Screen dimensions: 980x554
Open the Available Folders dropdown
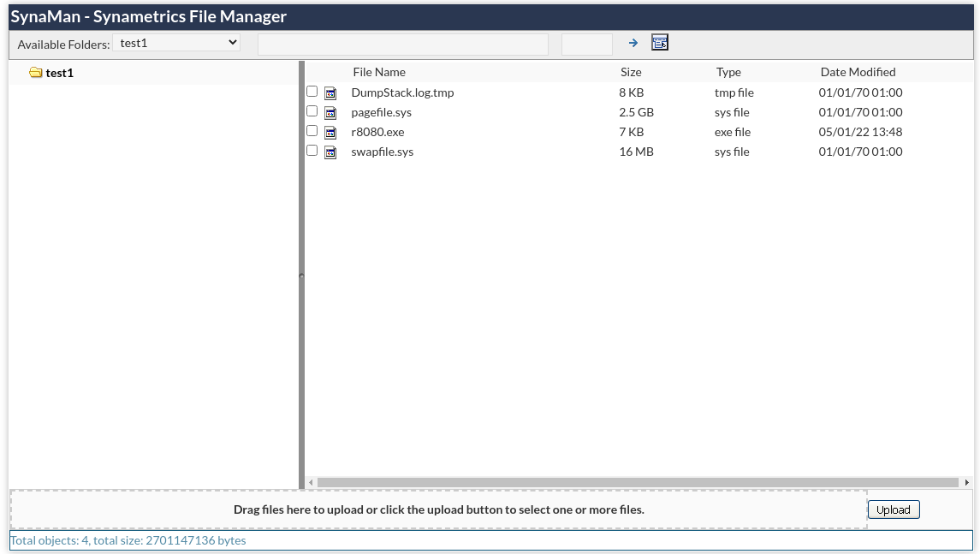click(177, 43)
